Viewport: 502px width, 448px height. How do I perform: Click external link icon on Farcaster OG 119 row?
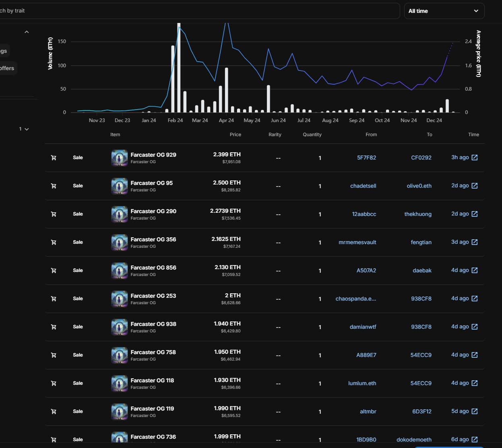pyautogui.click(x=475, y=411)
